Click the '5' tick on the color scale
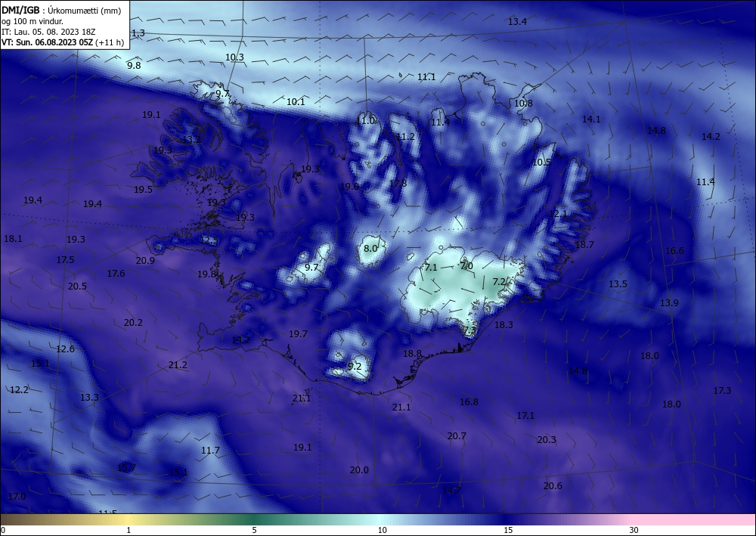 254,531
